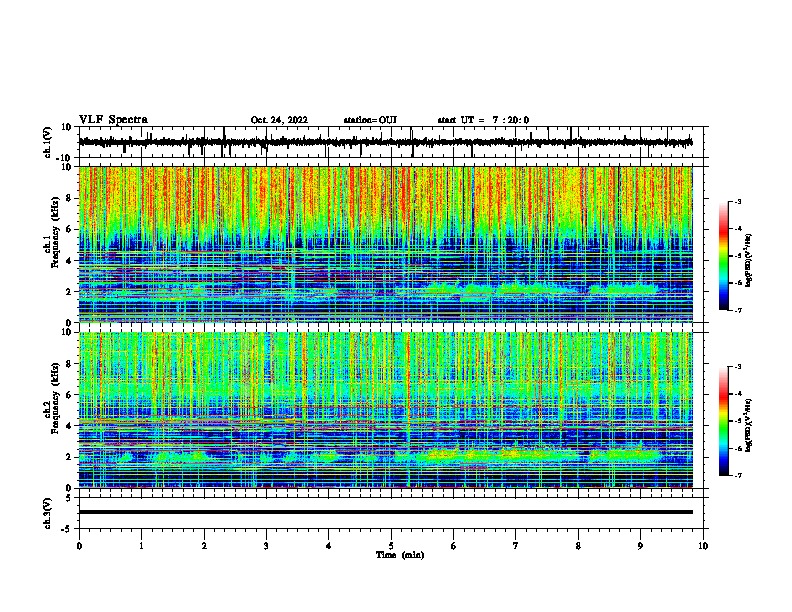
Task: Click the "-3" tick on ch.1 colorbar
Action: tap(737, 202)
